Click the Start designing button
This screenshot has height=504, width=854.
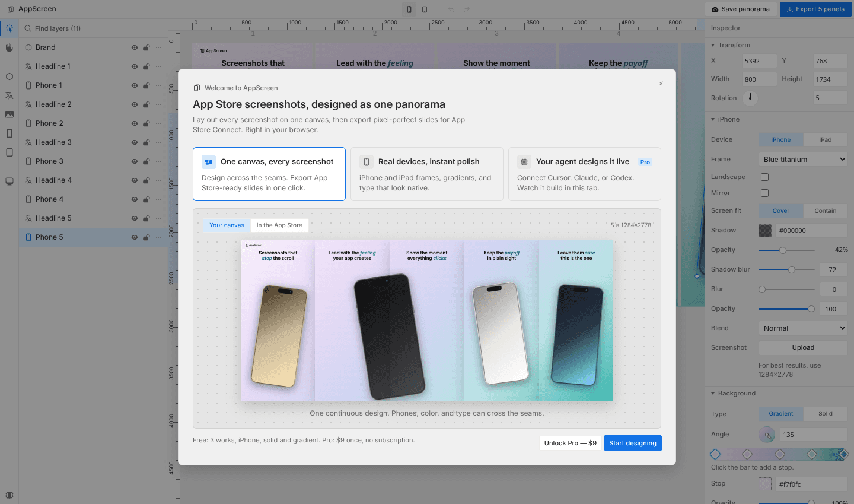point(633,443)
